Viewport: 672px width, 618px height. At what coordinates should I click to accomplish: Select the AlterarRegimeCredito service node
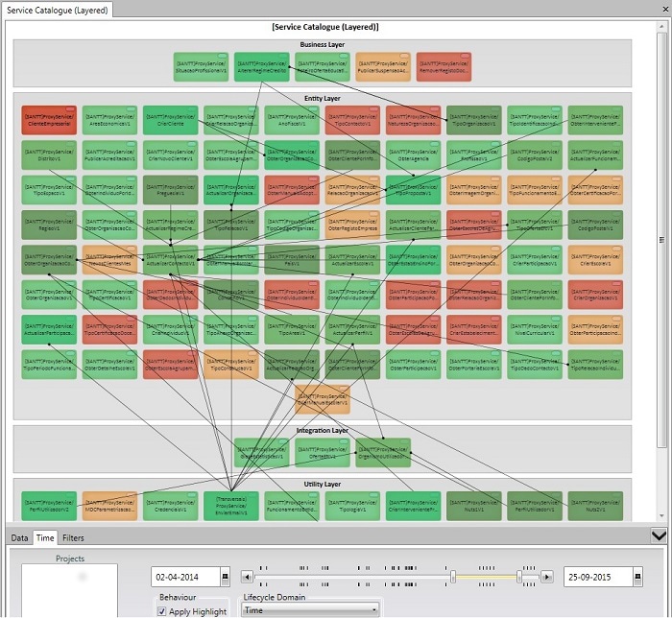coord(262,67)
